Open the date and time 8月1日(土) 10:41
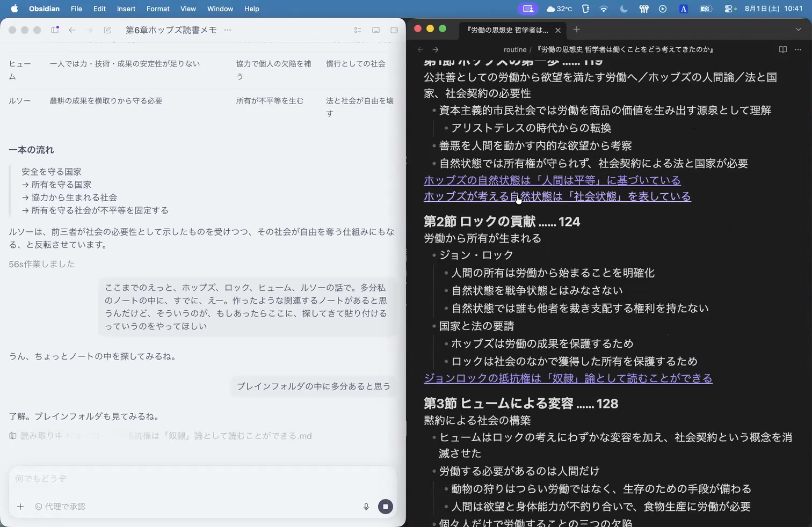Screen dimensions: 812x527 [x=774, y=9]
